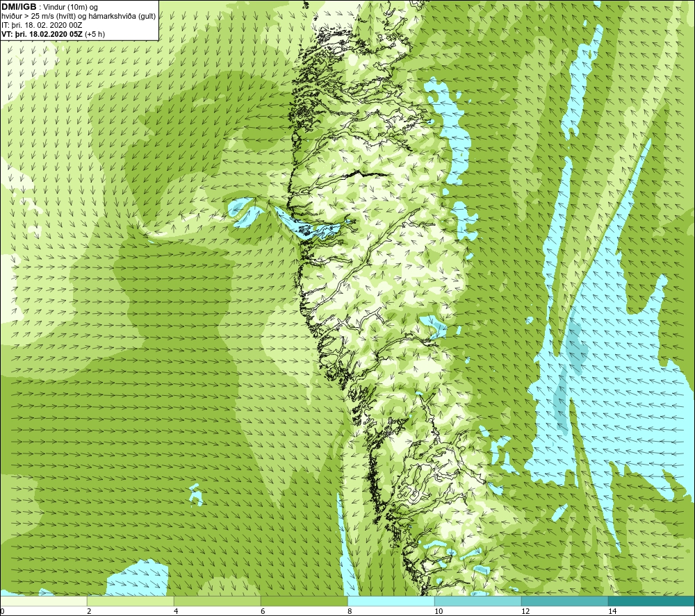695x616 pixels.
Task: Click the '0' label on the color scale
Action: point(2,611)
